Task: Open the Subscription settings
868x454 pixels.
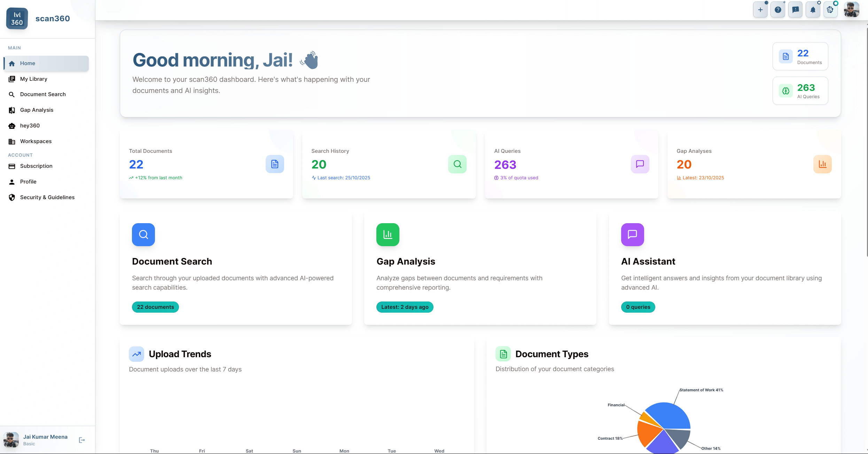Action: click(x=36, y=166)
